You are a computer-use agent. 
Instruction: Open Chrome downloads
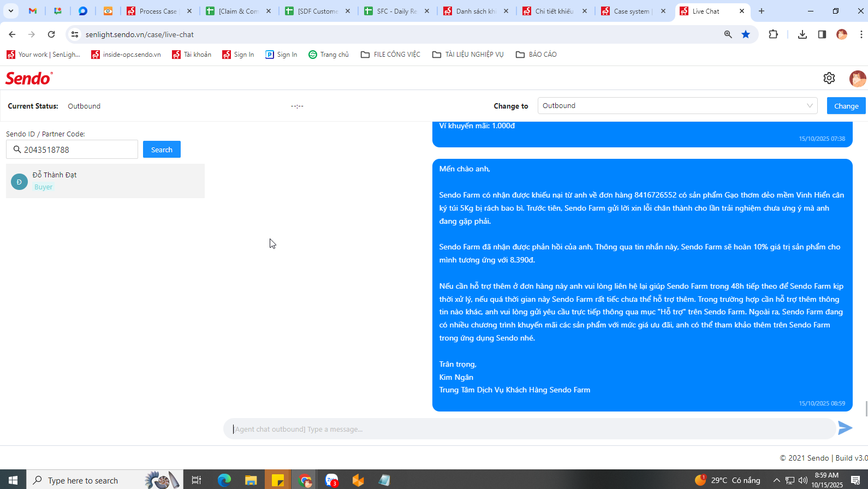802,34
